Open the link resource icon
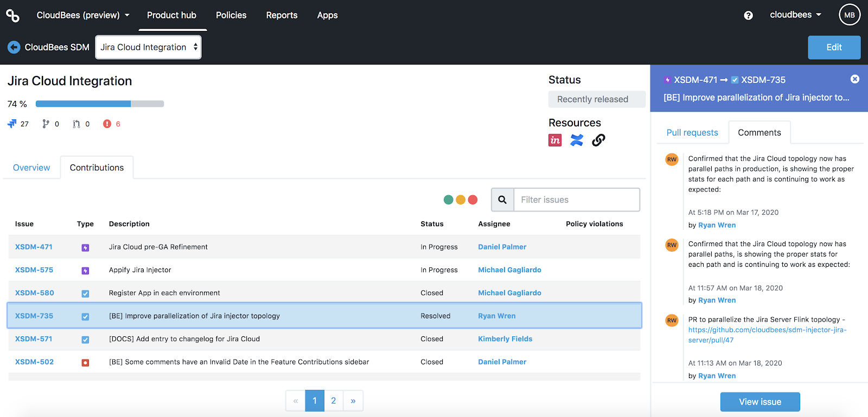Viewport: 868px width, 417px height. (598, 140)
